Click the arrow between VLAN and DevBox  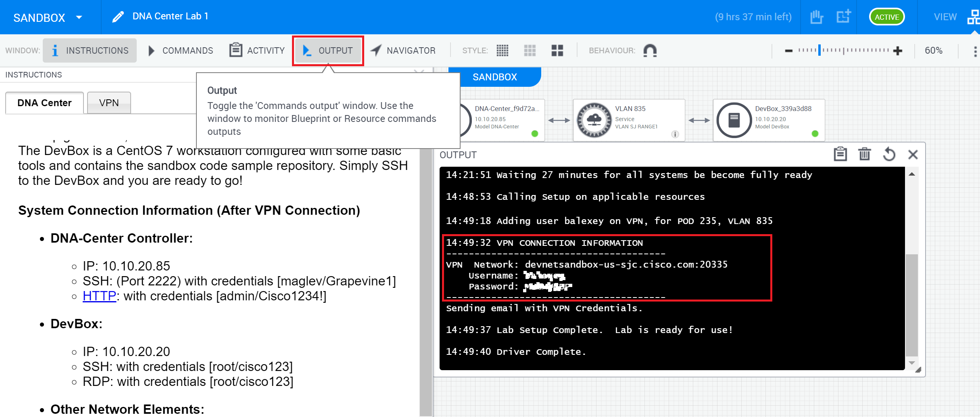point(699,120)
